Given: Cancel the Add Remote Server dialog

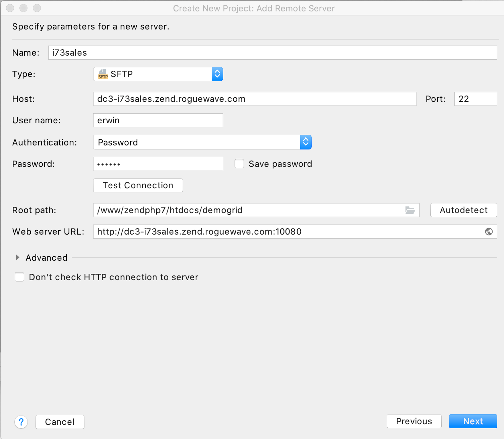Looking at the screenshot, I should (60, 422).
